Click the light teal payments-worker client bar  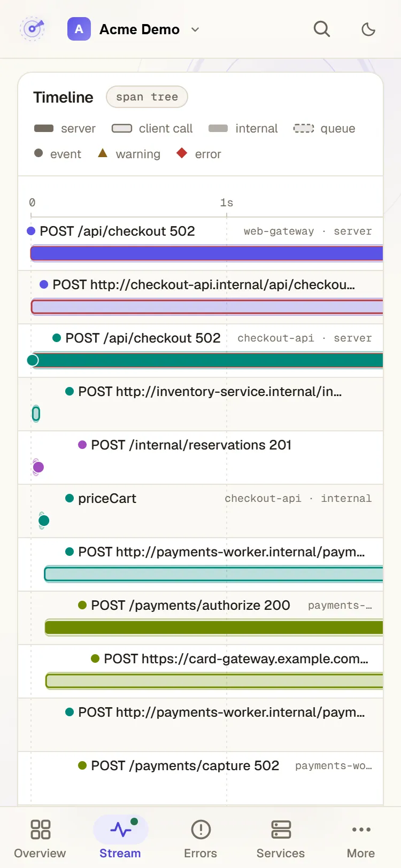pyautogui.click(x=214, y=574)
